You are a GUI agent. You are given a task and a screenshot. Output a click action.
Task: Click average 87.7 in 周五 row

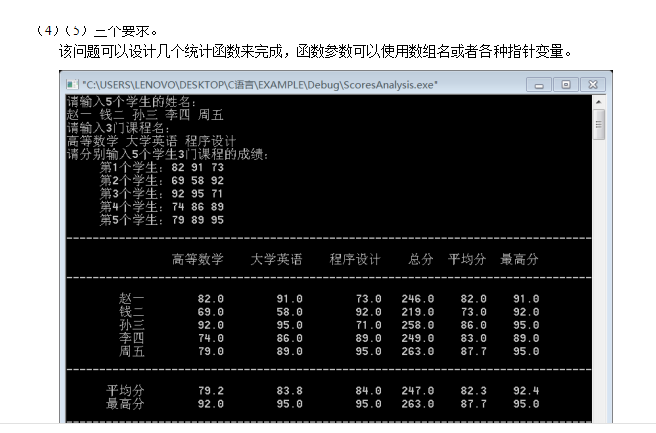click(473, 351)
